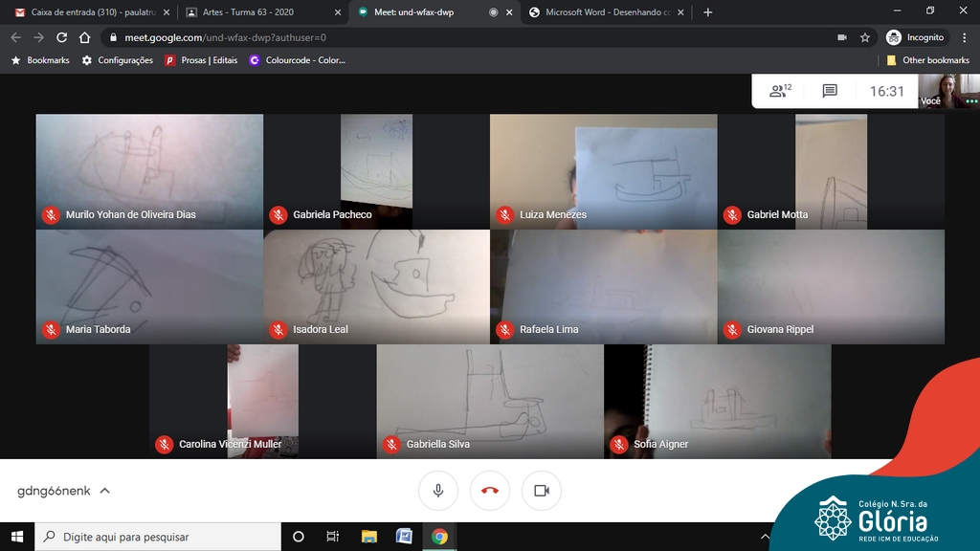Click muted mic icon for Rafaela Lima
980x551 pixels.
click(x=505, y=330)
